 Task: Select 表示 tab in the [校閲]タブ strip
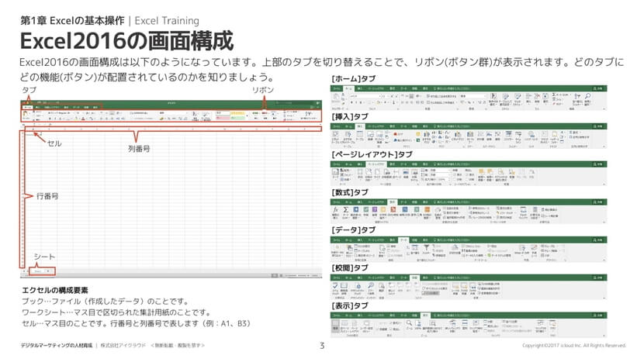(425, 278)
